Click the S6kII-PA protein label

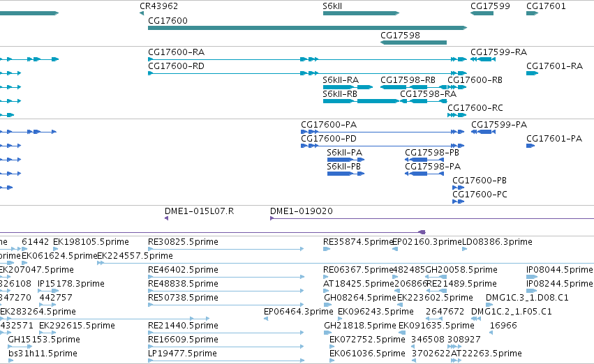tap(344, 153)
